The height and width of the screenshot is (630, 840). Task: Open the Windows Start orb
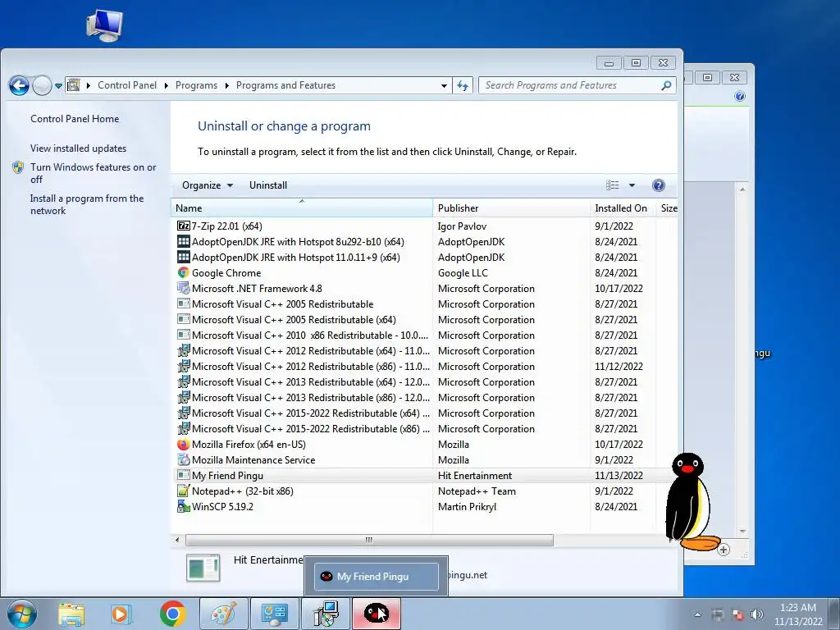tap(22, 614)
